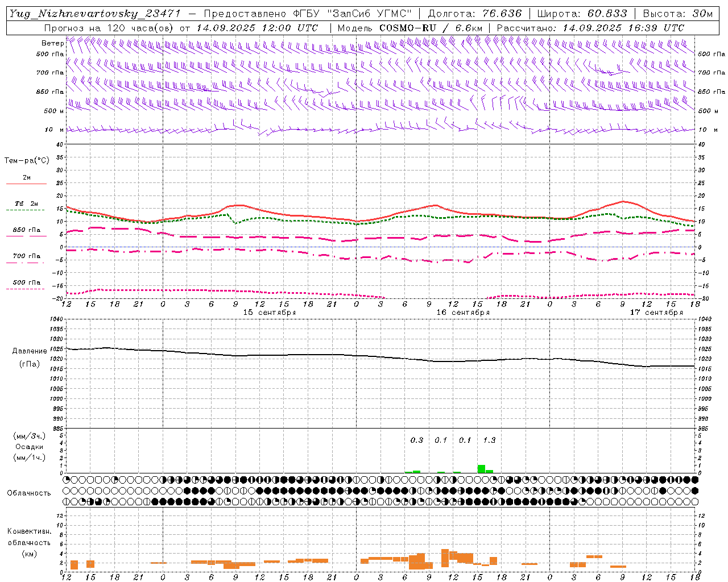Click the Td 2м dew point legend entry
Viewport: 728px width, 582px height.
[x=27, y=203]
